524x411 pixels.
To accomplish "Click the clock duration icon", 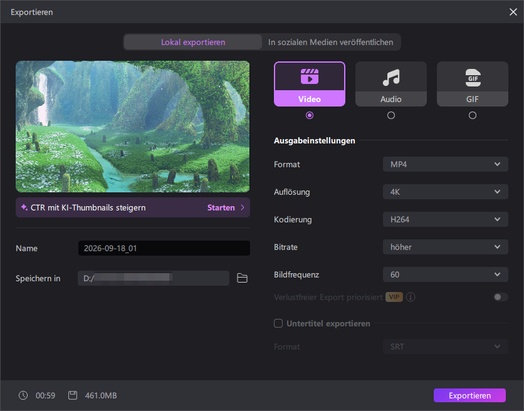I will click(23, 395).
